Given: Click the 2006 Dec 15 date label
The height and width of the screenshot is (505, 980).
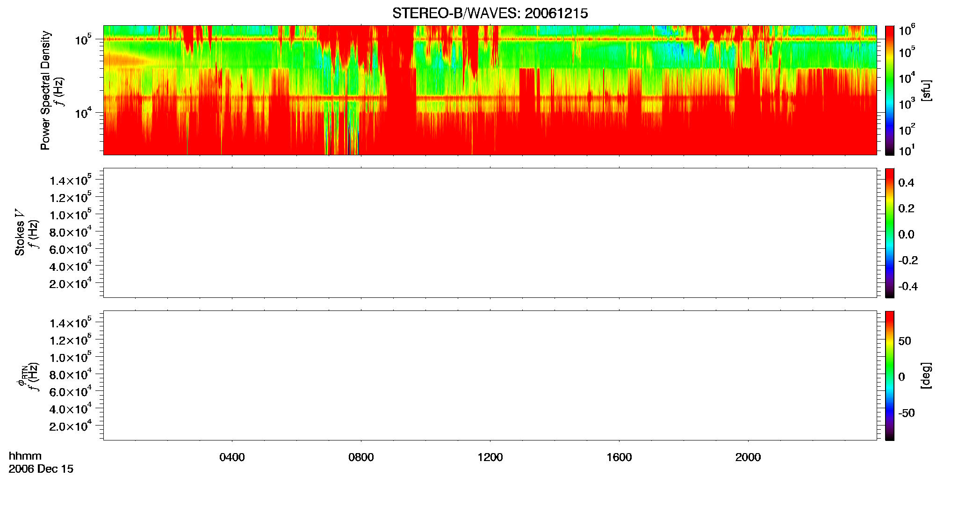Looking at the screenshot, I should 41,469.
